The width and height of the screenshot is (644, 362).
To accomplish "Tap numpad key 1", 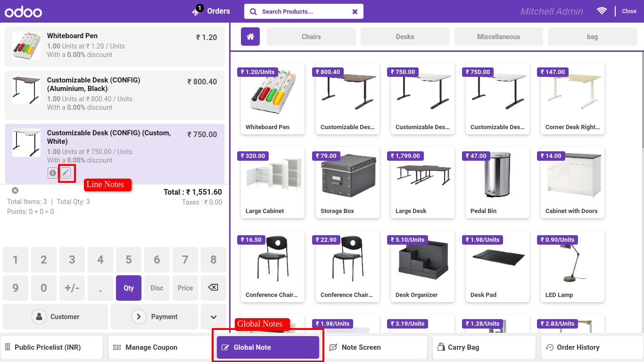I will 16,260.
